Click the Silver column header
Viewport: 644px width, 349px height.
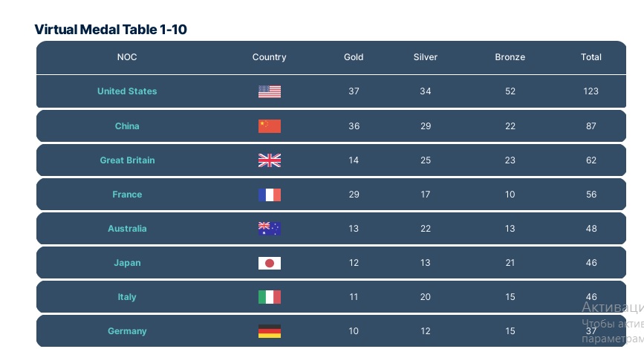coord(426,57)
